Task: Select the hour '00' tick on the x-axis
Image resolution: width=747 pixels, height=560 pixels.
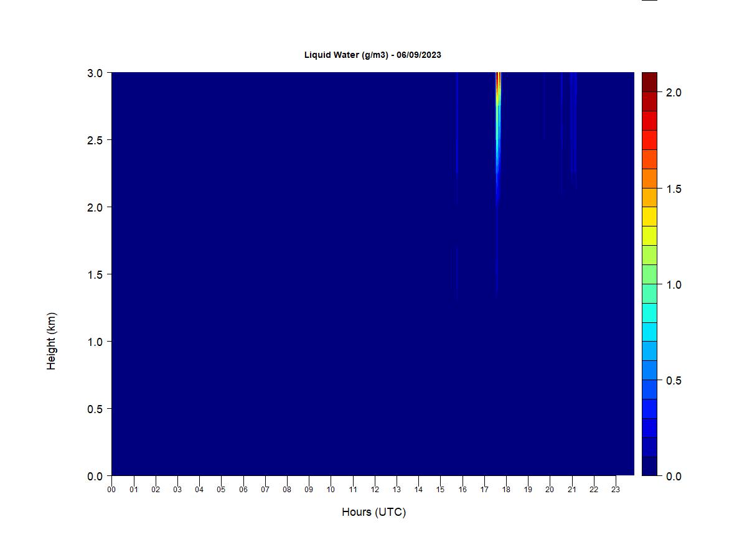Action: [111, 489]
